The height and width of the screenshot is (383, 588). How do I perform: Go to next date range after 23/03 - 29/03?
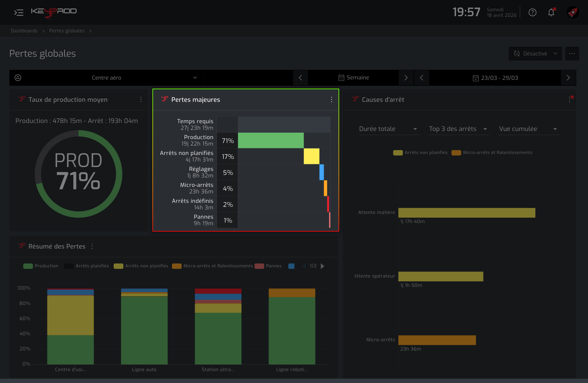(568, 78)
